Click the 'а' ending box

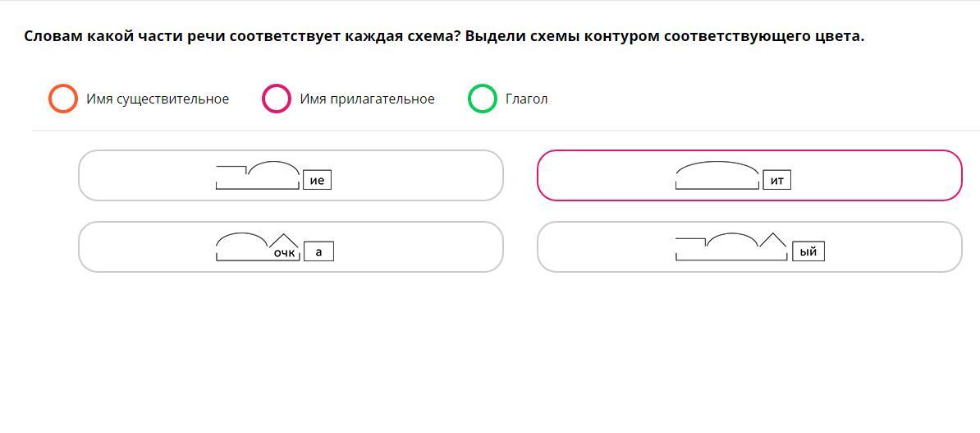[x=318, y=251]
